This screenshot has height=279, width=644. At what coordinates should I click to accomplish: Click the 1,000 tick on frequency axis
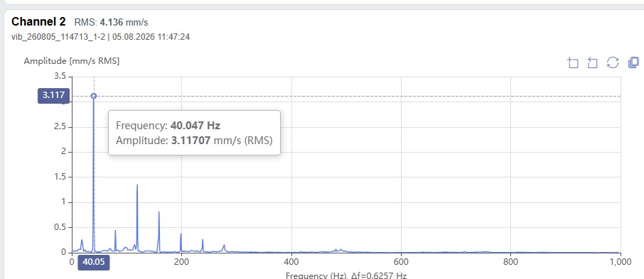(x=620, y=262)
